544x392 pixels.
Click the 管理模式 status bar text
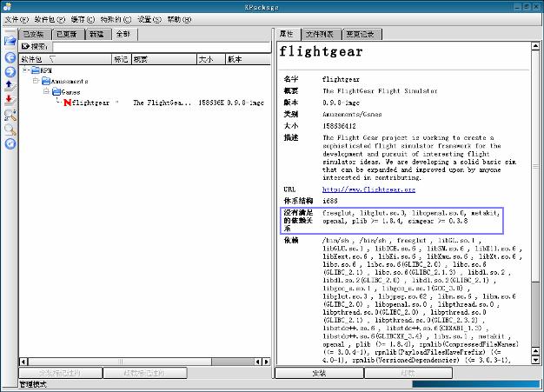[x=33, y=384]
